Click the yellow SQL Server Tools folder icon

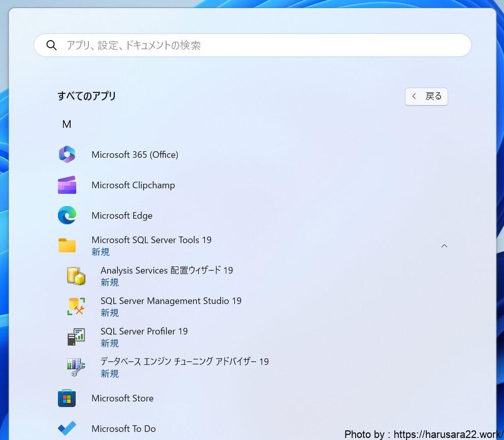click(x=67, y=246)
